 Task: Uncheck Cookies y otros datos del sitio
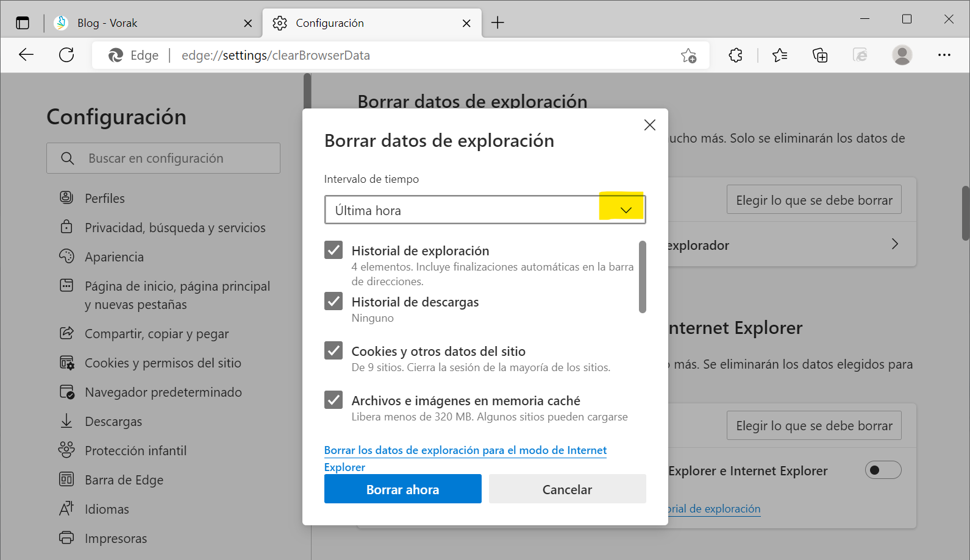click(x=333, y=350)
